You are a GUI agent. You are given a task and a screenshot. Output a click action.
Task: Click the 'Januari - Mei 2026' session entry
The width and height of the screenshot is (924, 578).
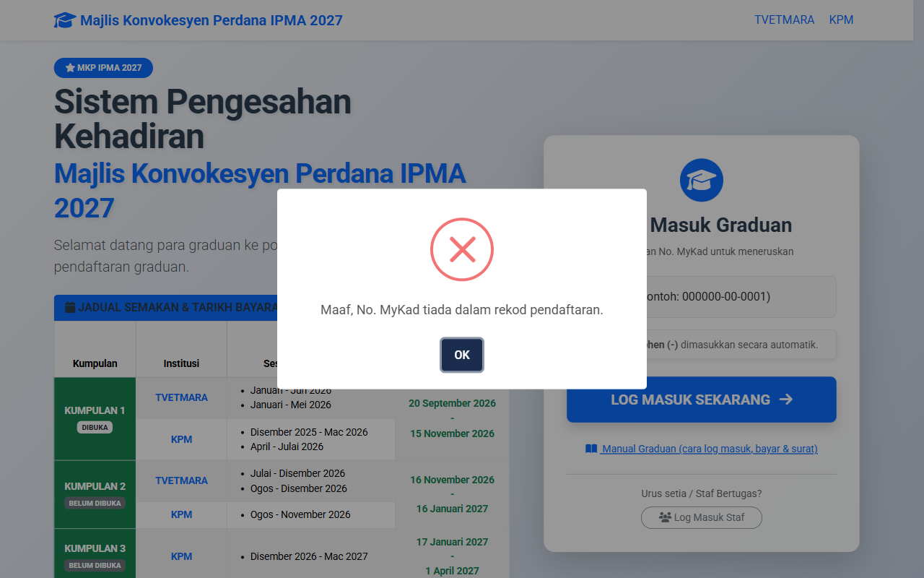[x=291, y=405]
